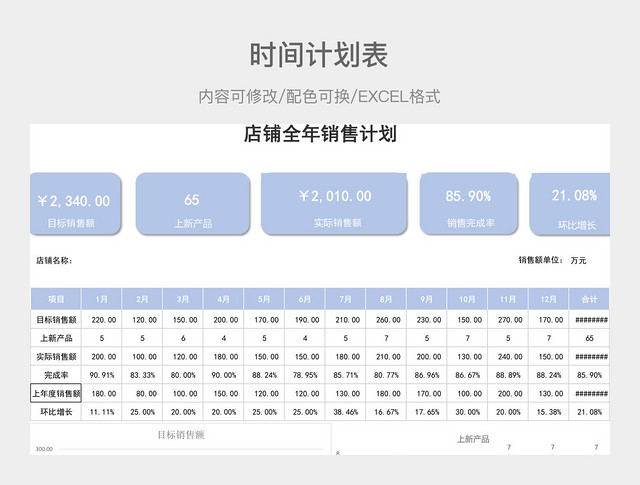Click 目标销售额 cell 270.00 for 11月
This screenshot has width=640, height=485.
pos(508,320)
